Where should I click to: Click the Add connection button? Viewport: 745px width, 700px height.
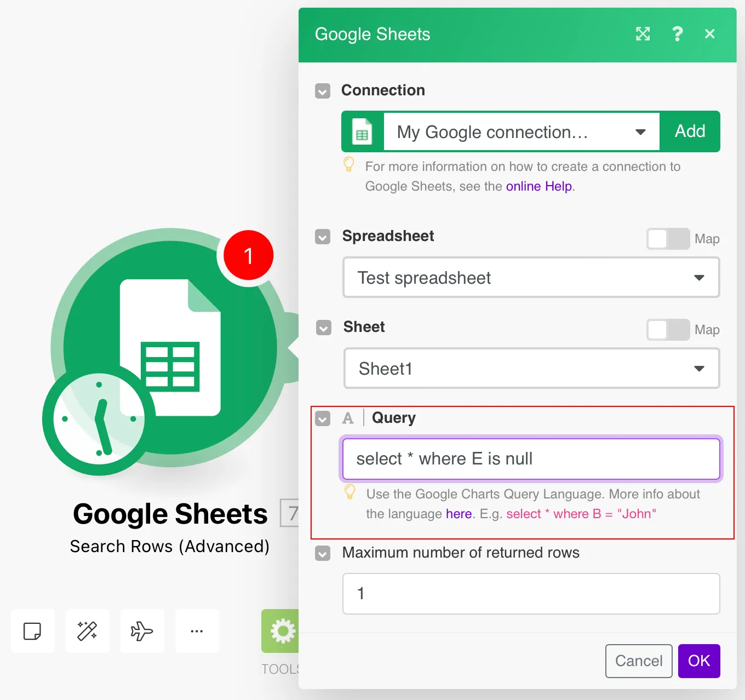point(690,131)
